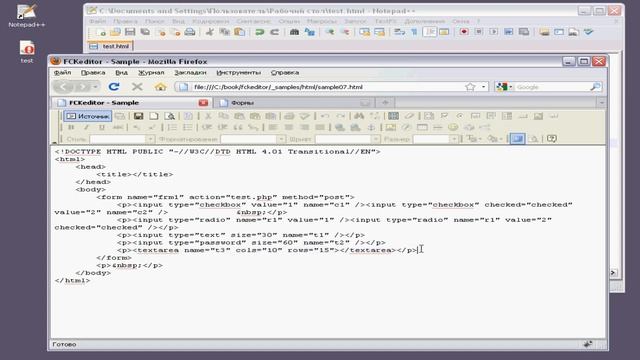
Task: Click the Image Button icon in form tools
Action: (538, 116)
